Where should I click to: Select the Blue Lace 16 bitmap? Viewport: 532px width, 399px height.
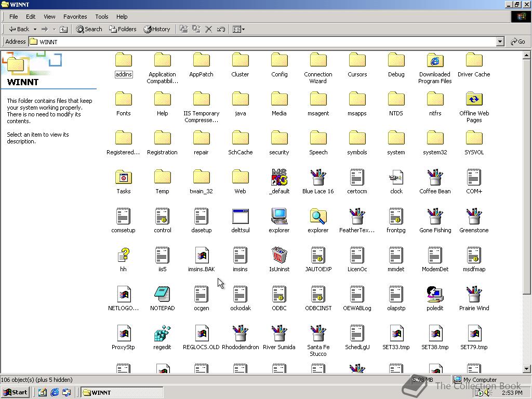[x=318, y=182]
